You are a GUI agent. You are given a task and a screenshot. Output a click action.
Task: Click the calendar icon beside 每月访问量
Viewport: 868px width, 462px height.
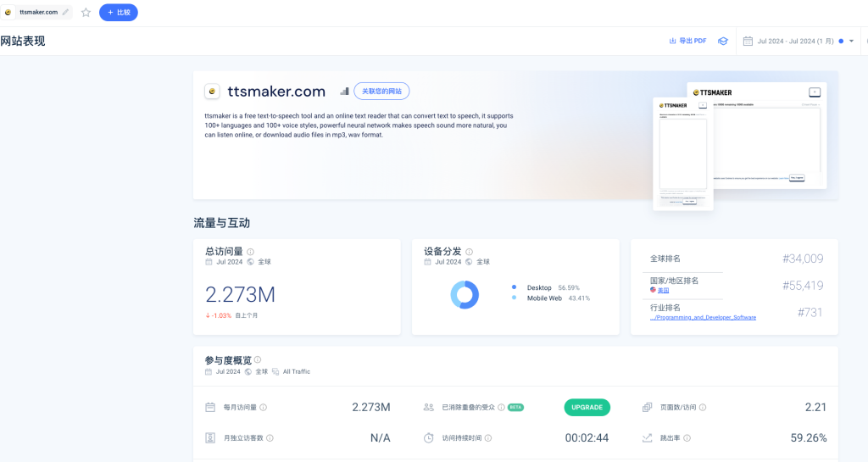tap(210, 407)
